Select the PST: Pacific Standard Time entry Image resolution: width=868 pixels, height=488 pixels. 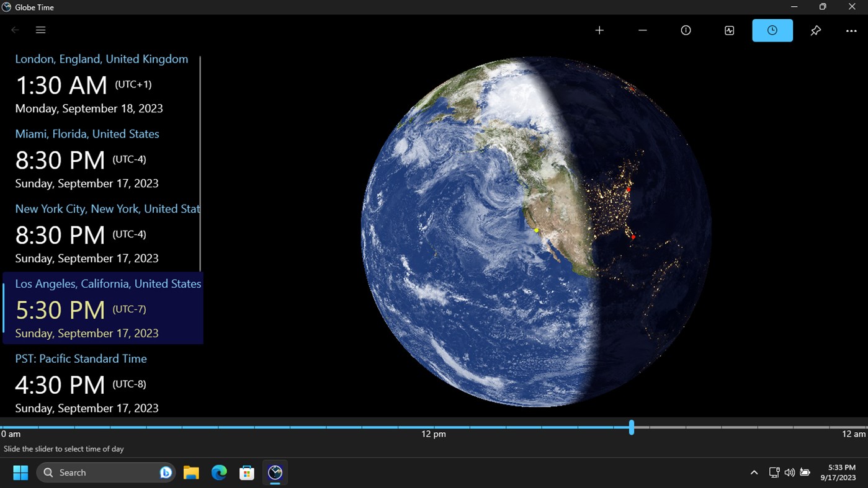(102, 383)
